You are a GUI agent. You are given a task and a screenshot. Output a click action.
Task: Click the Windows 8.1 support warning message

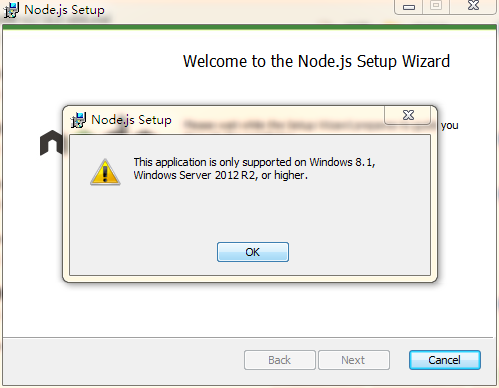point(254,169)
